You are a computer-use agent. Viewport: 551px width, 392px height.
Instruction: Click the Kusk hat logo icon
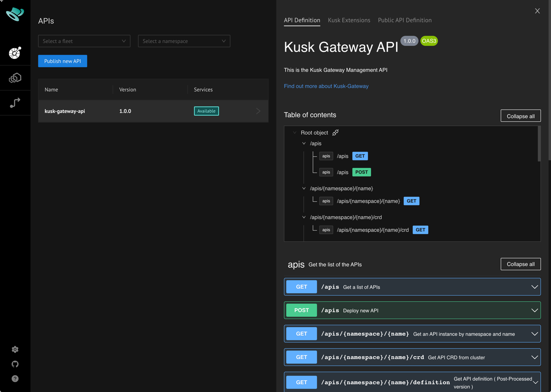[15, 14]
